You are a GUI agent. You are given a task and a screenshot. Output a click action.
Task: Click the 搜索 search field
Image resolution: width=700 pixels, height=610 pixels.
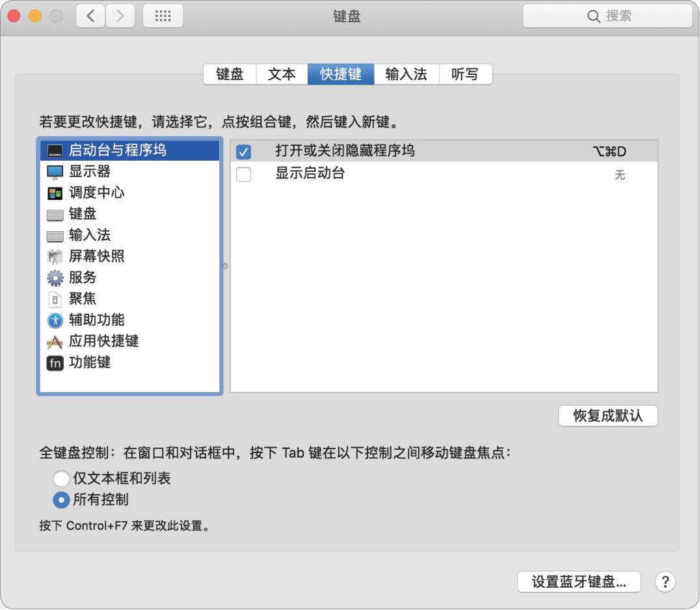pyautogui.click(x=608, y=16)
